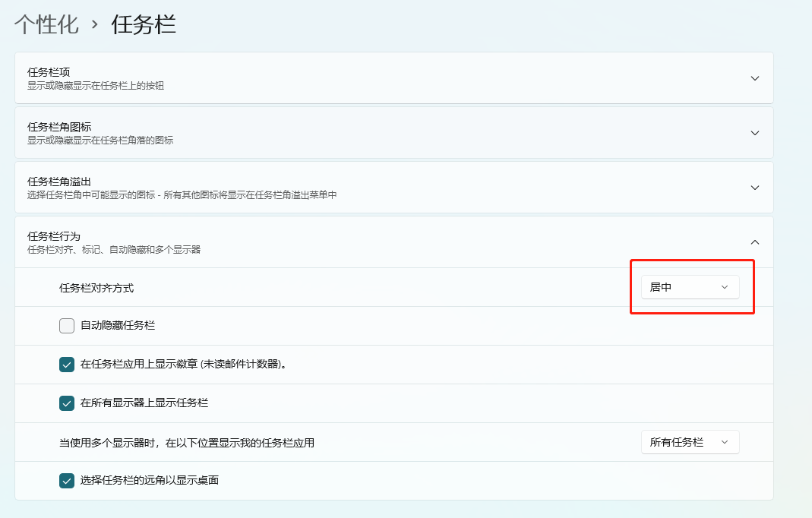Click the 自动隐藏任务栏 label text
Screen dimensions: 812x518
coord(118,326)
